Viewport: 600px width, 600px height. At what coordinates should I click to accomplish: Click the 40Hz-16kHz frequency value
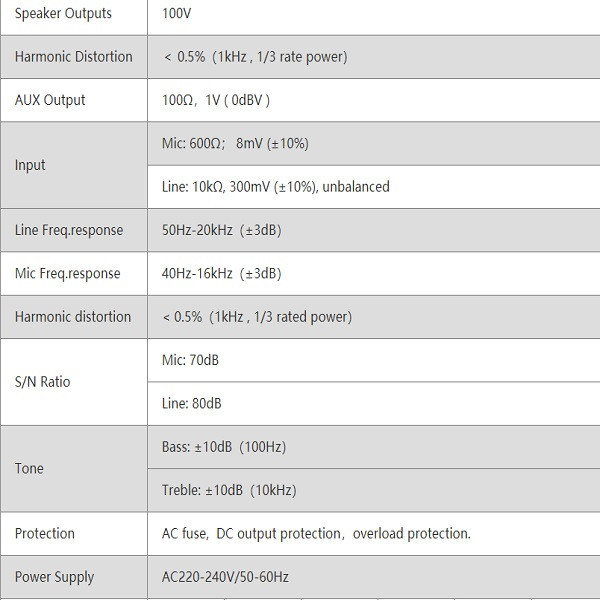pos(221,273)
